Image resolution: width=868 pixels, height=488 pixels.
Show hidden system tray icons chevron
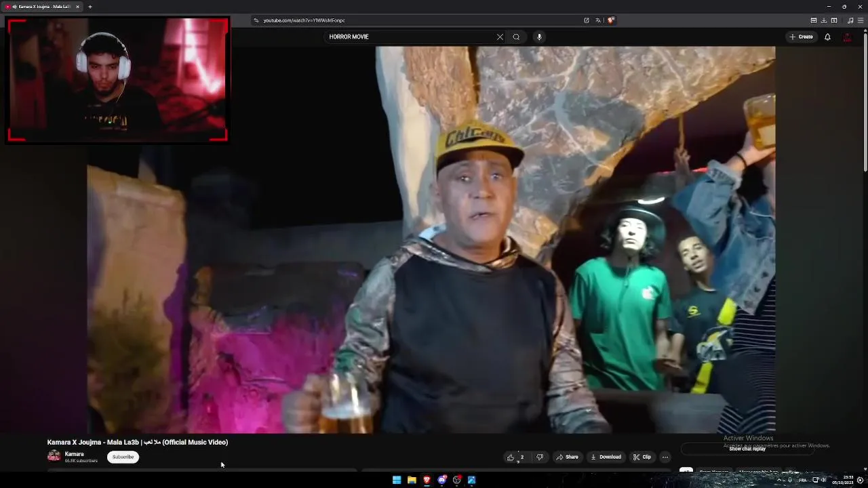click(x=779, y=480)
